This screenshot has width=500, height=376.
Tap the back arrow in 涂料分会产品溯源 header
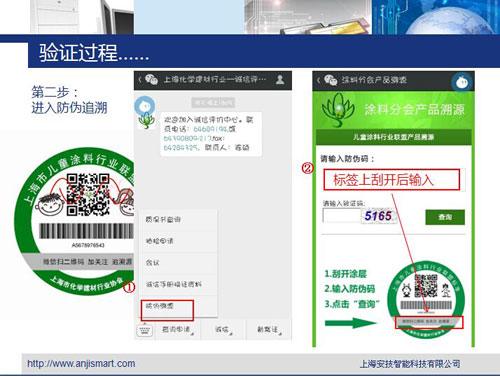pyautogui.click(x=318, y=80)
